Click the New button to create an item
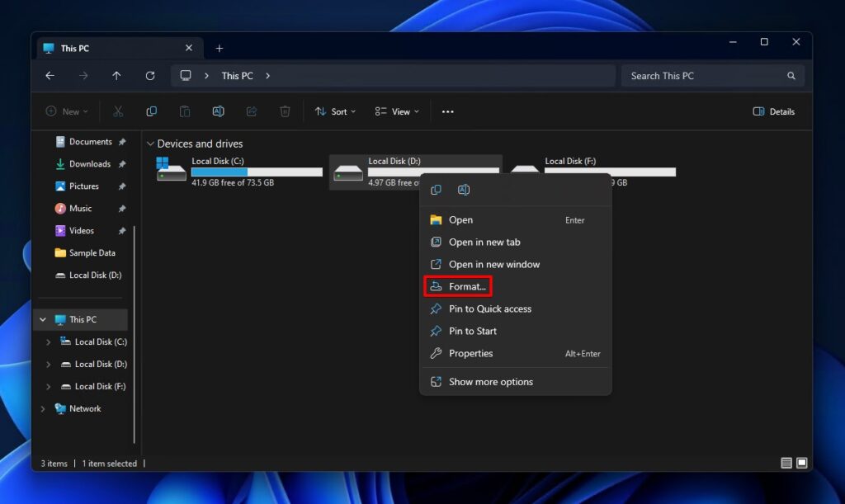 click(x=65, y=111)
